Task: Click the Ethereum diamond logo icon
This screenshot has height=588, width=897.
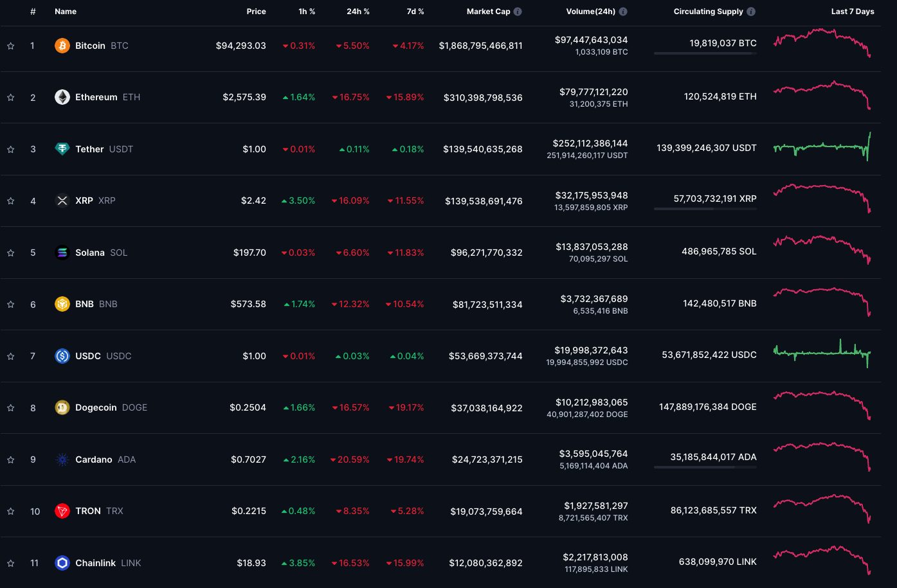Action: point(62,97)
